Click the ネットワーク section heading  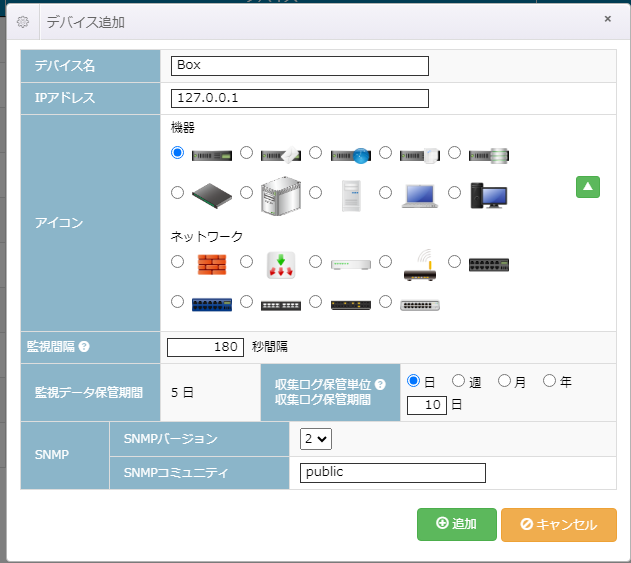(x=206, y=236)
